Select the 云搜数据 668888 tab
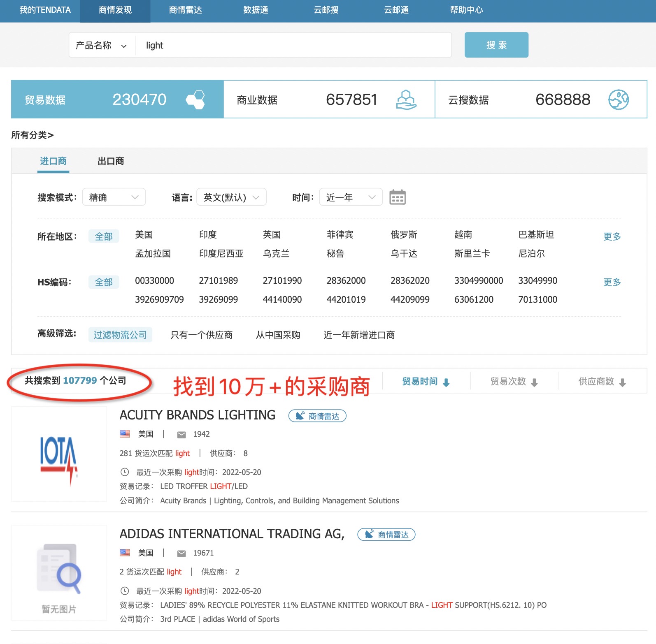This screenshot has height=644, width=656. coord(541,99)
